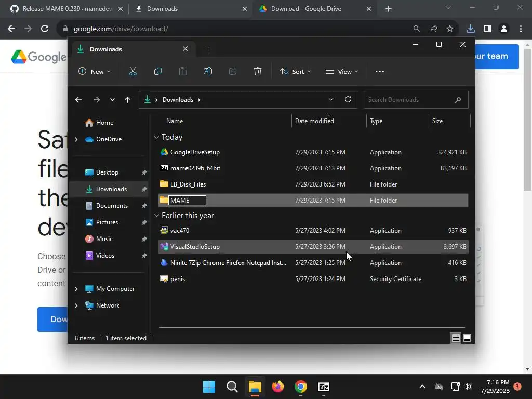Select LB_Disk_Files folder

313,184
